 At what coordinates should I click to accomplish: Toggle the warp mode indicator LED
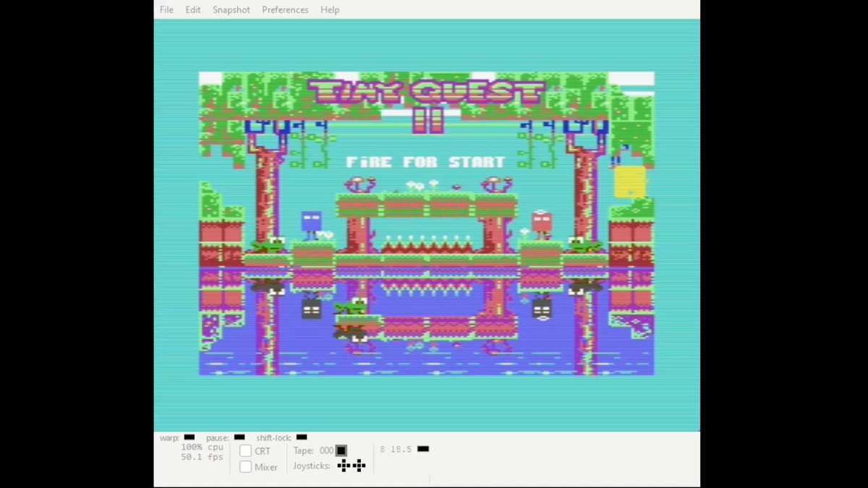[190, 437]
